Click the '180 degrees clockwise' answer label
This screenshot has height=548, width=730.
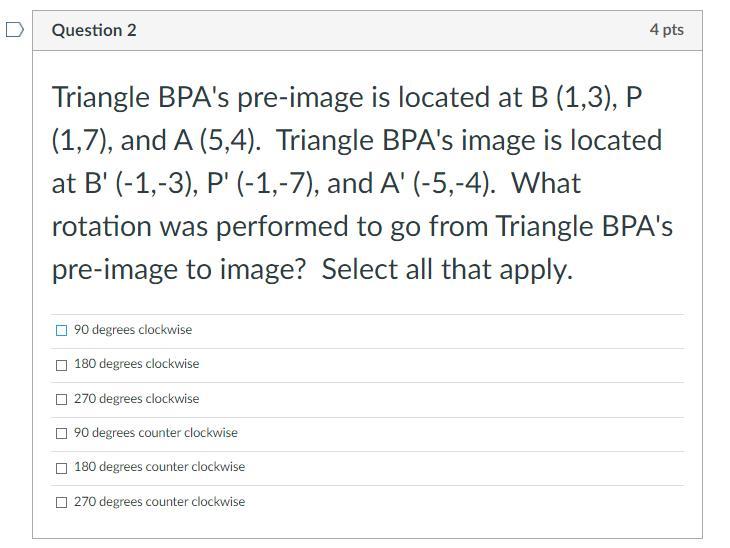point(136,364)
